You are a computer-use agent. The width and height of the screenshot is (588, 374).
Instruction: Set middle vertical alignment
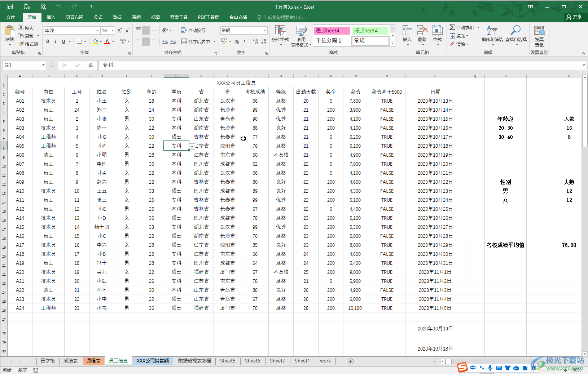pos(146,30)
